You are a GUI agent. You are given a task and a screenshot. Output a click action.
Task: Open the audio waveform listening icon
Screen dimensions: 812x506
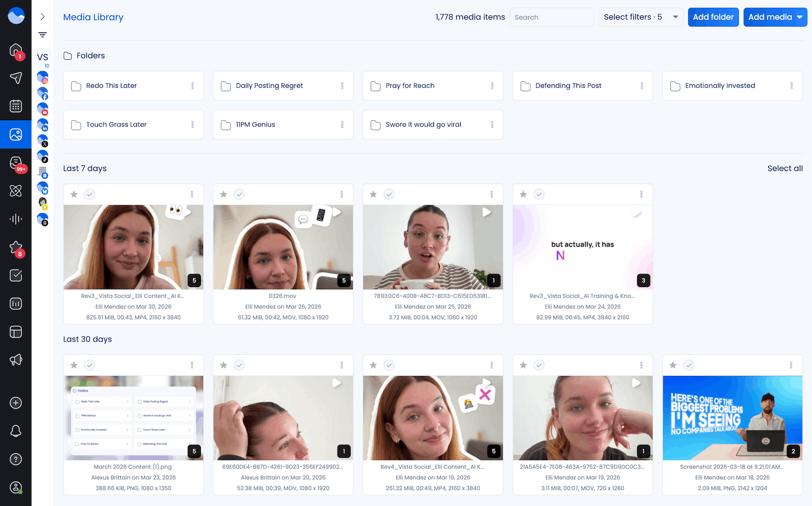tap(16, 219)
